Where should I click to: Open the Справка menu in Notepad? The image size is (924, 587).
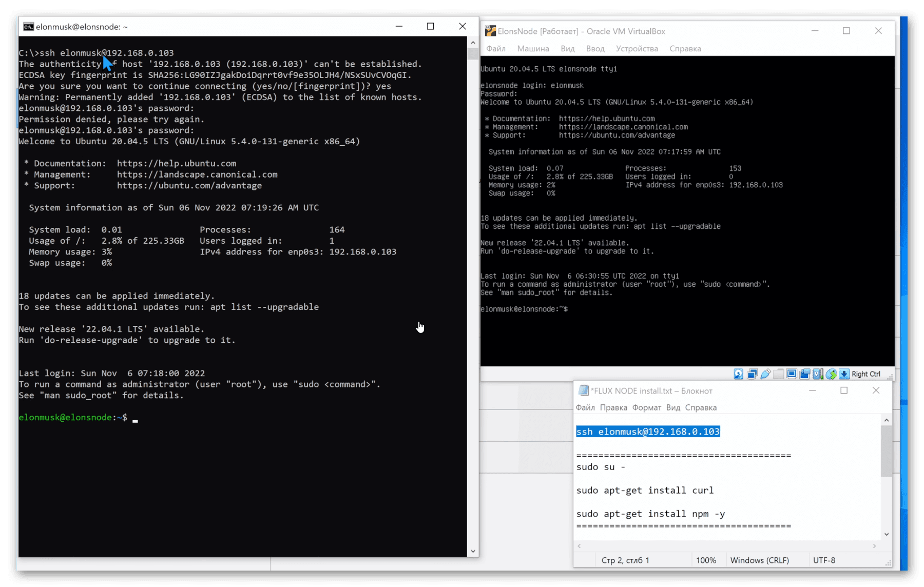click(x=701, y=407)
